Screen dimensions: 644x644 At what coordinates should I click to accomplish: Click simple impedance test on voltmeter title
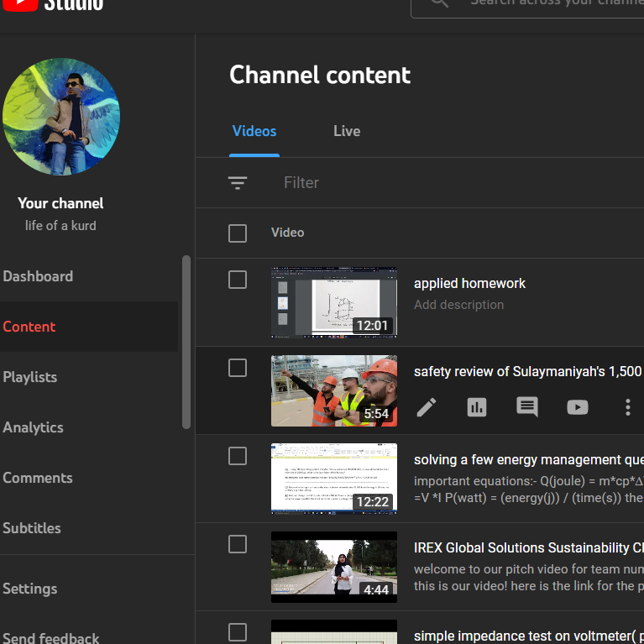(529, 636)
